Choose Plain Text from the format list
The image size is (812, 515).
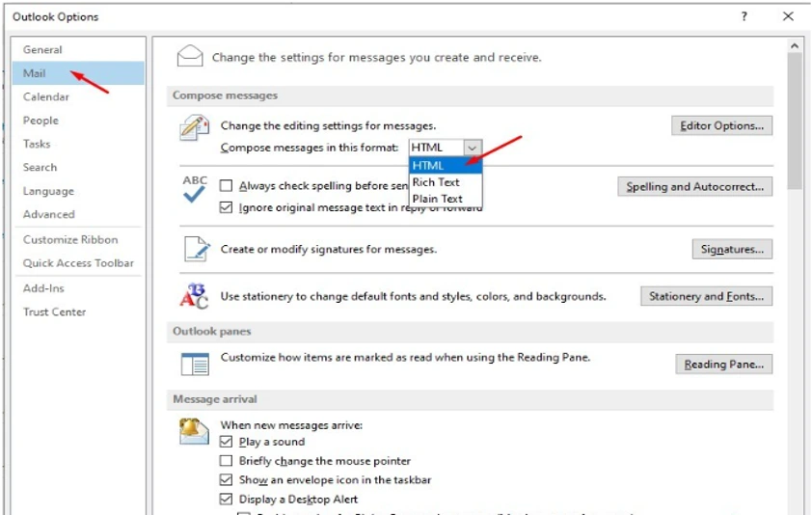click(446, 199)
